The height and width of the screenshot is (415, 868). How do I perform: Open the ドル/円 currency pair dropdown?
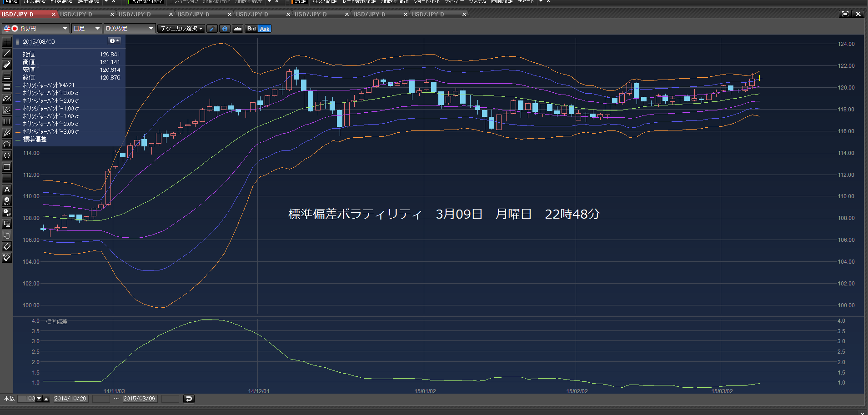pyautogui.click(x=35, y=29)
